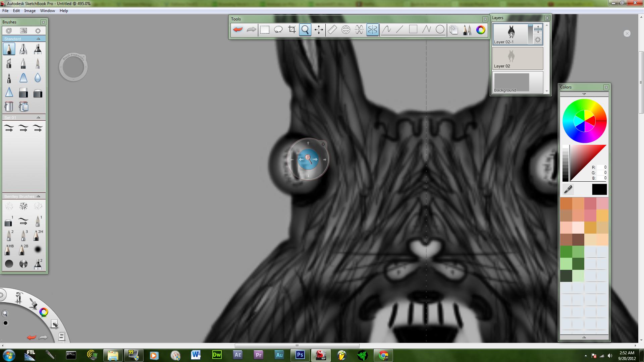Click the lagoon undo arrow
Image resolution: width=644 pixels, height=362 pixels.
[x=32, y=337]
